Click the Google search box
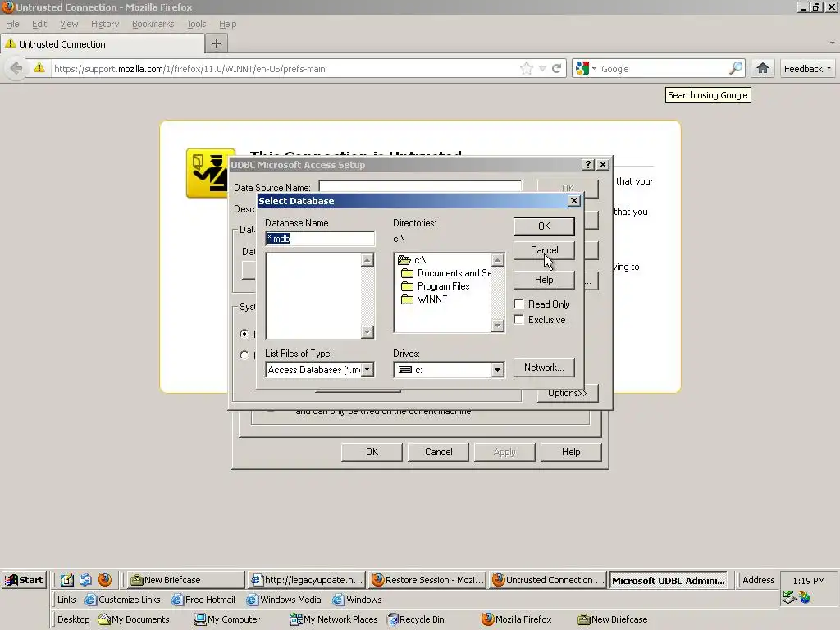The height and width of the screenshot is (630, 840). point(663,69)
